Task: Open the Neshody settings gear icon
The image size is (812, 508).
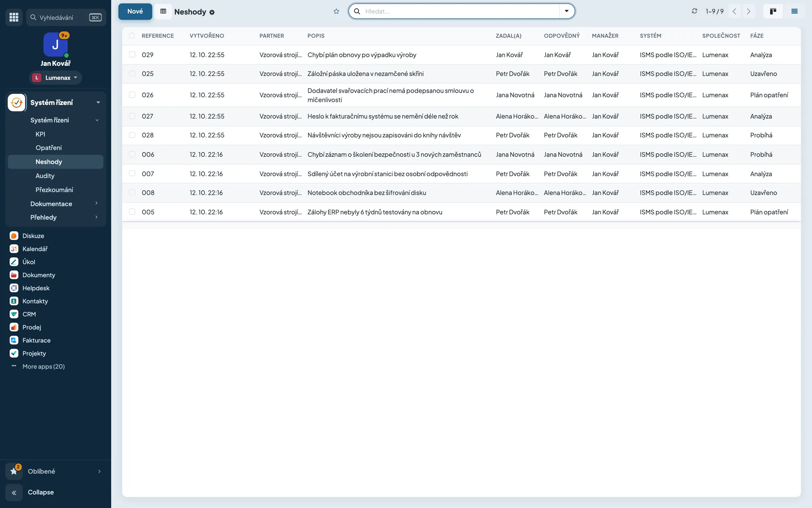Action: click(212, 12)
